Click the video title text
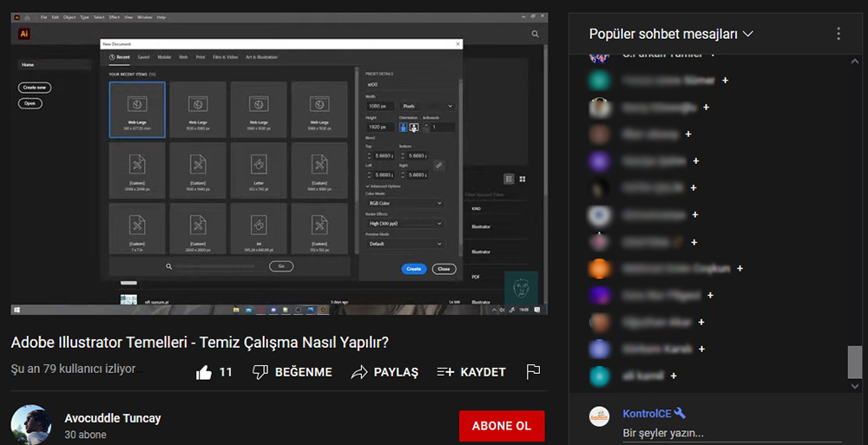Screen dimensions: 868x445 (x=200, y=343)
